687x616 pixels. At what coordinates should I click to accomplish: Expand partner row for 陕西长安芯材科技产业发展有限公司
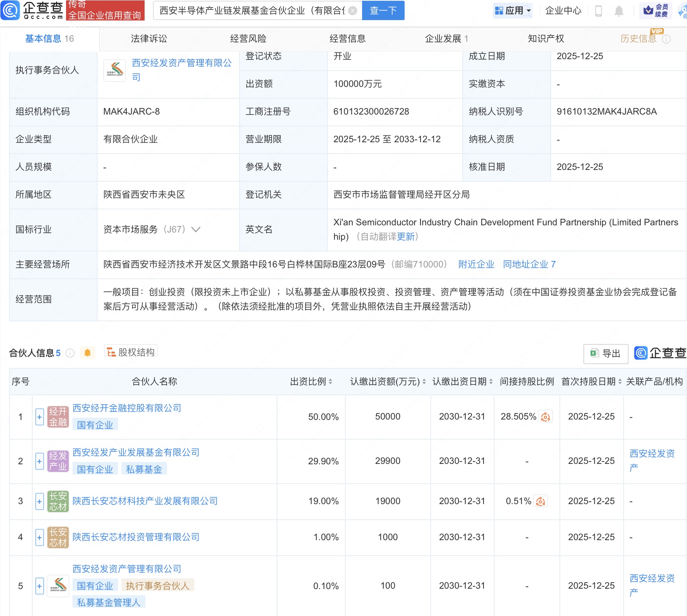coord(39,501)
